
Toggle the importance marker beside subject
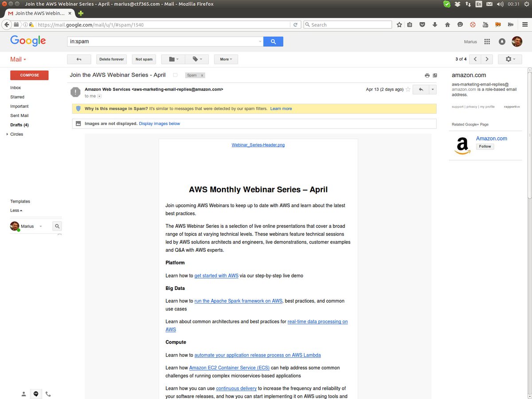click(176, 75)
